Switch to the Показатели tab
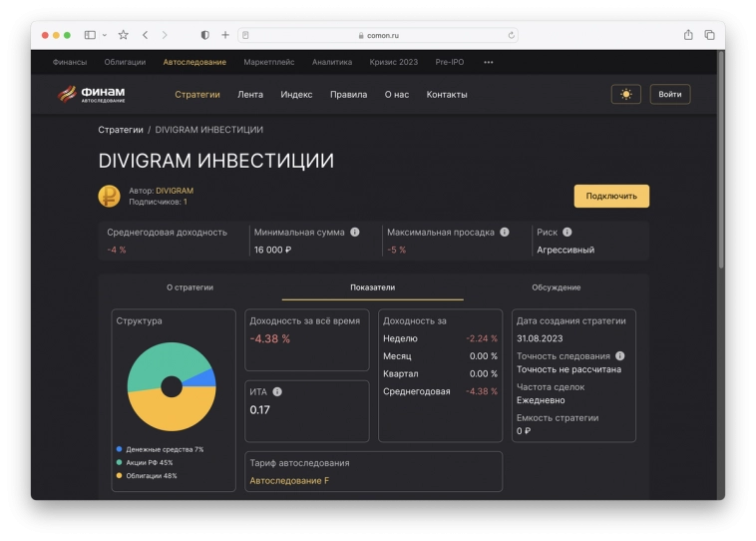The image size is (756, 541). (x=373, y=287)
